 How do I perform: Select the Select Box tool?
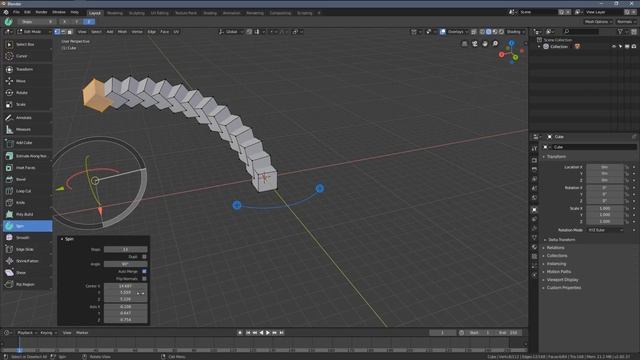click(27, 44)
